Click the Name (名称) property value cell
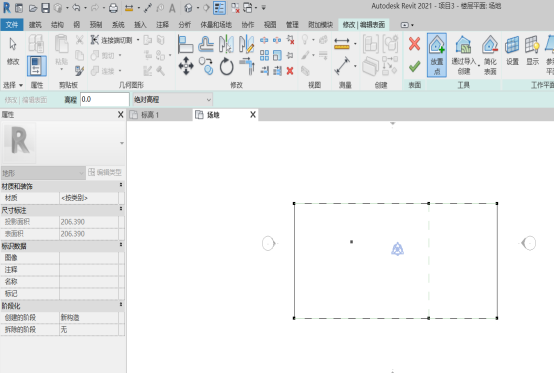554x374 pixels. click(89, 281)
